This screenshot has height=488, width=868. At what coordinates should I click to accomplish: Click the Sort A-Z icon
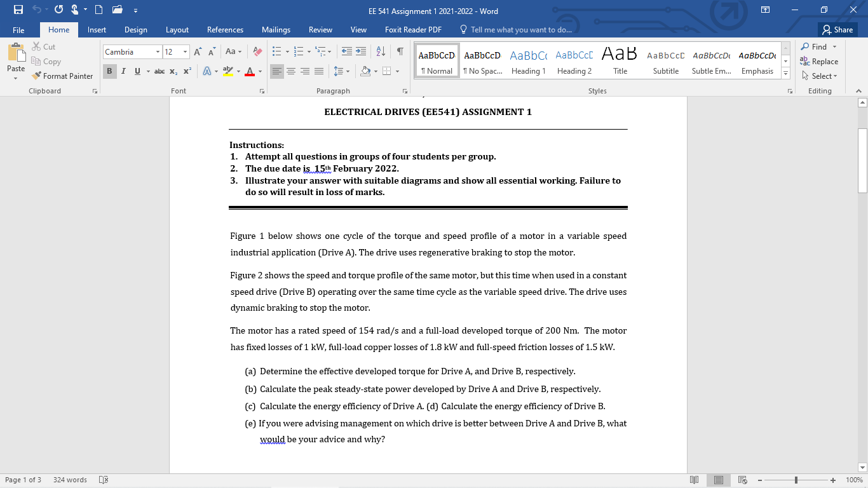point(381,51)
